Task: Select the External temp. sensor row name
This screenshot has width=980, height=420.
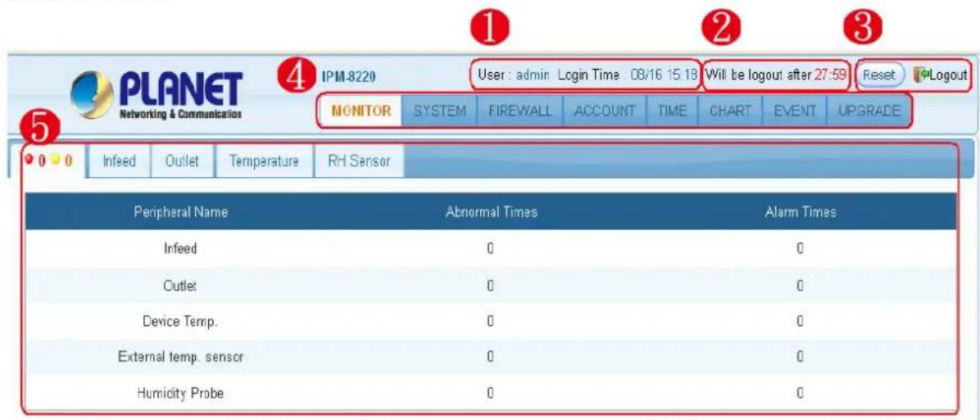Action: click(x=180, y=358)
